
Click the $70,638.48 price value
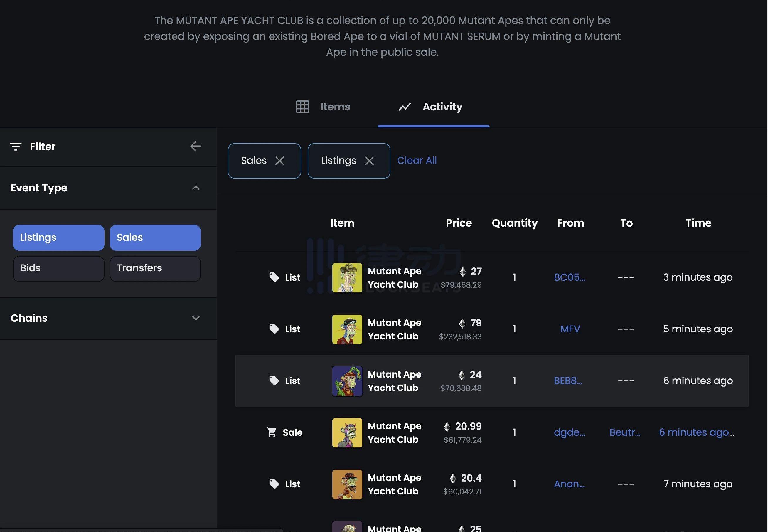[461, 388]
